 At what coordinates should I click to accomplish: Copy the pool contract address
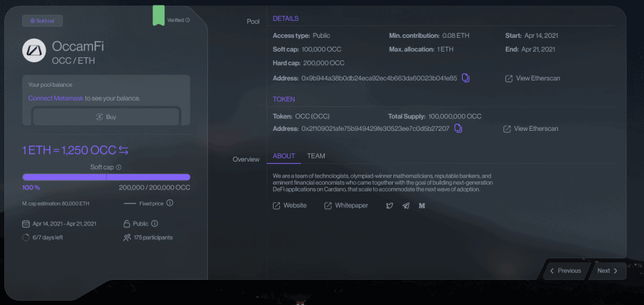pos(465,78)
